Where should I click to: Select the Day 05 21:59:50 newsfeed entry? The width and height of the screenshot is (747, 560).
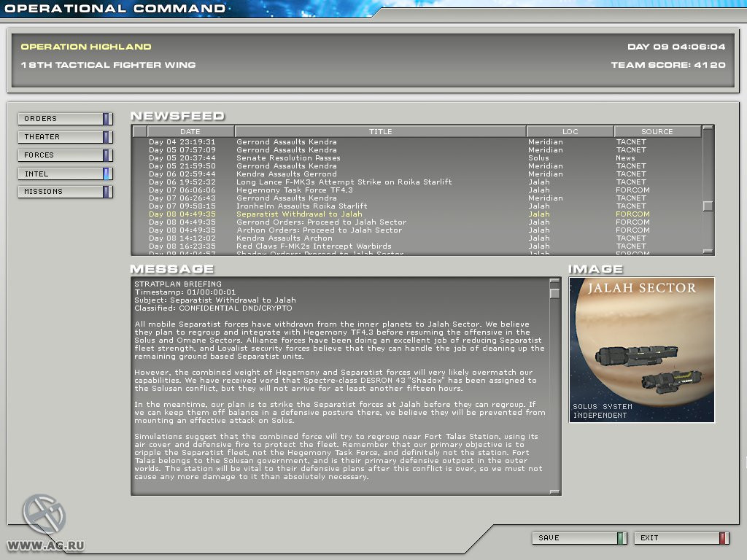tap(417, 166)
